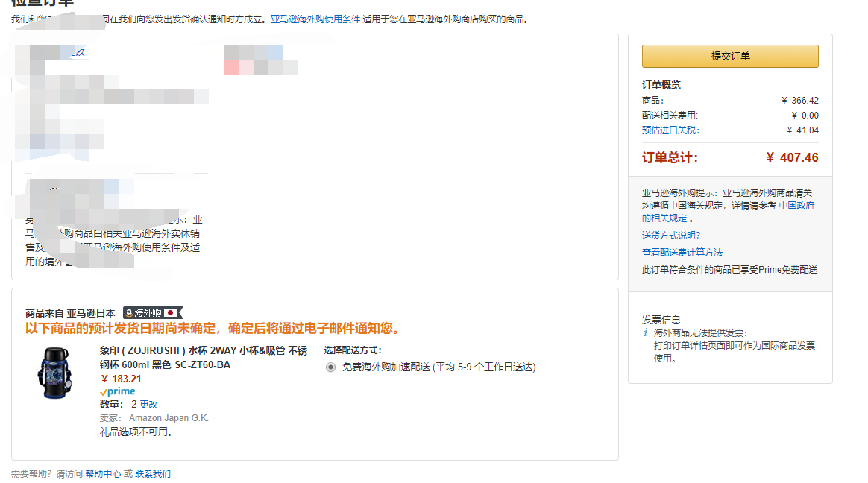The height and width of the screenshot is (483, 868).
Task: Go to 帮助中心
Action: (102, 474)
